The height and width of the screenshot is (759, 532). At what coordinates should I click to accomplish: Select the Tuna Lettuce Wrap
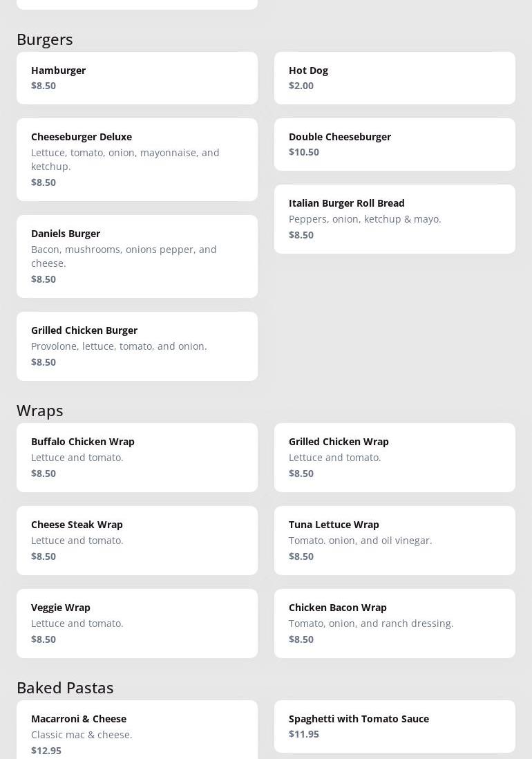395,540
